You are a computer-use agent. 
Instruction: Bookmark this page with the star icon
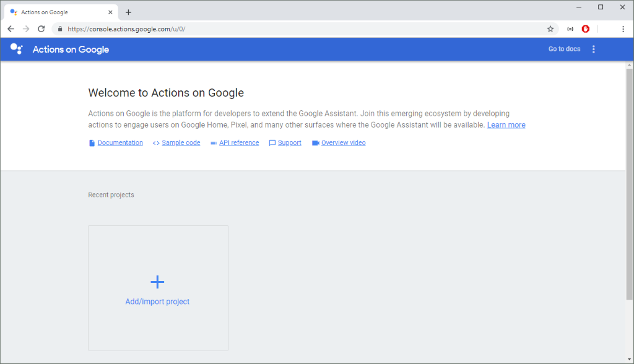click(550, 28)
